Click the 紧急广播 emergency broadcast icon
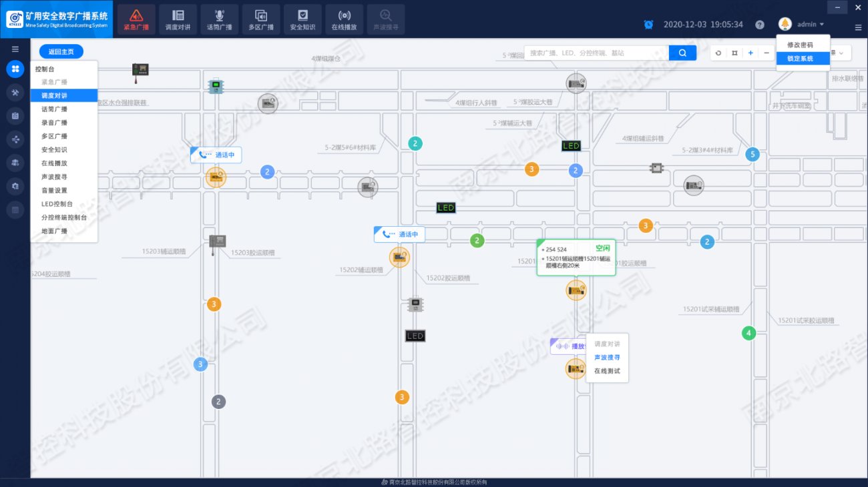This screenshot has width=868, height=487. pos(136,19)
